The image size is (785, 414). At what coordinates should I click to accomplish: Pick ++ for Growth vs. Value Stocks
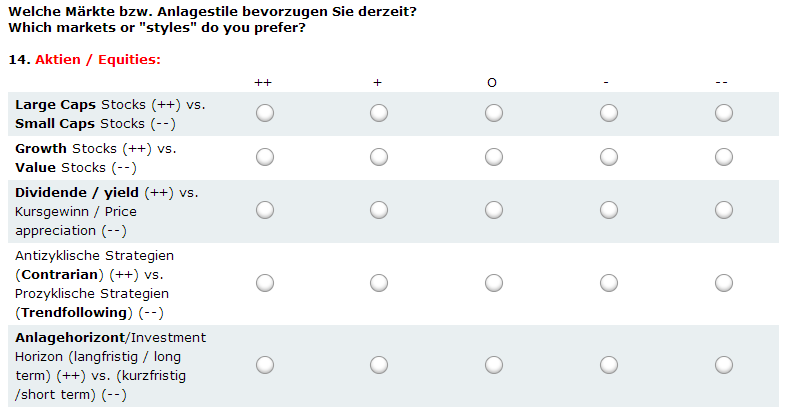click(265, 157)
